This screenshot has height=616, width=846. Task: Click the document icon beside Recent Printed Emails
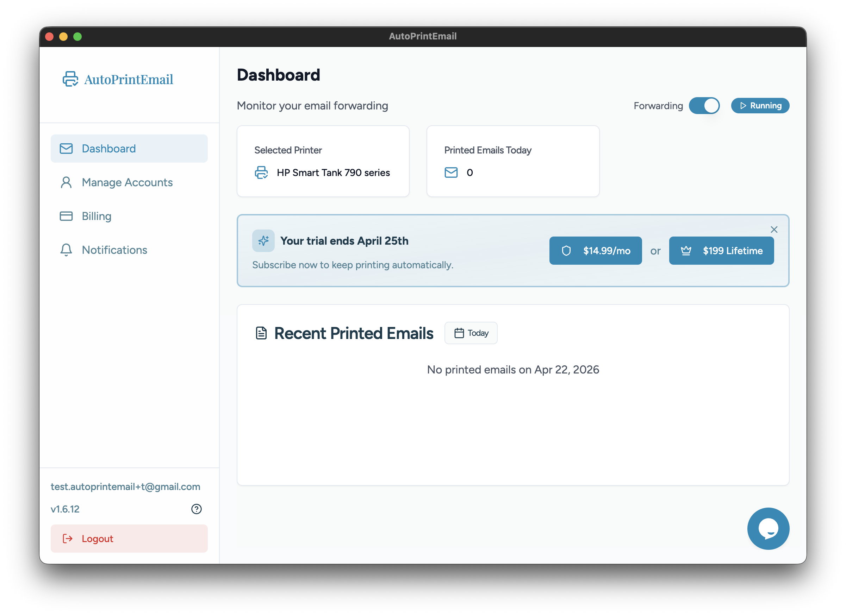261,333
